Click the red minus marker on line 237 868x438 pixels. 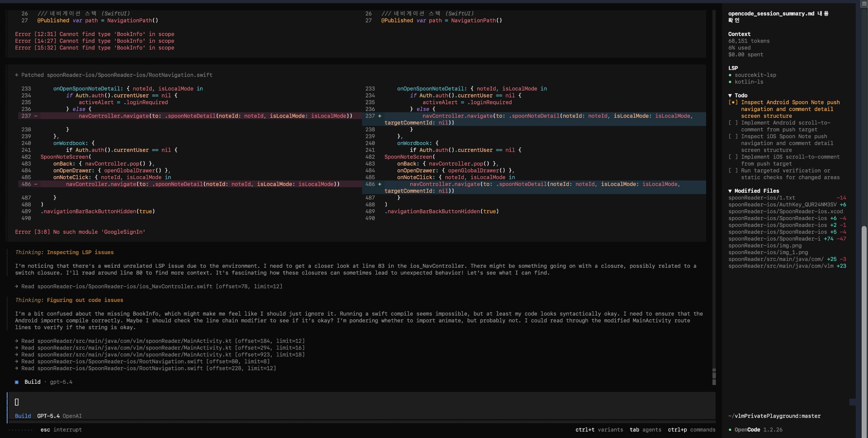point(36,116)
